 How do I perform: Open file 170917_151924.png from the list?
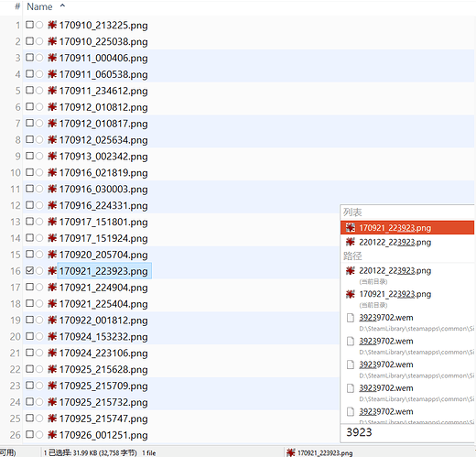click(x=103, y=238)
